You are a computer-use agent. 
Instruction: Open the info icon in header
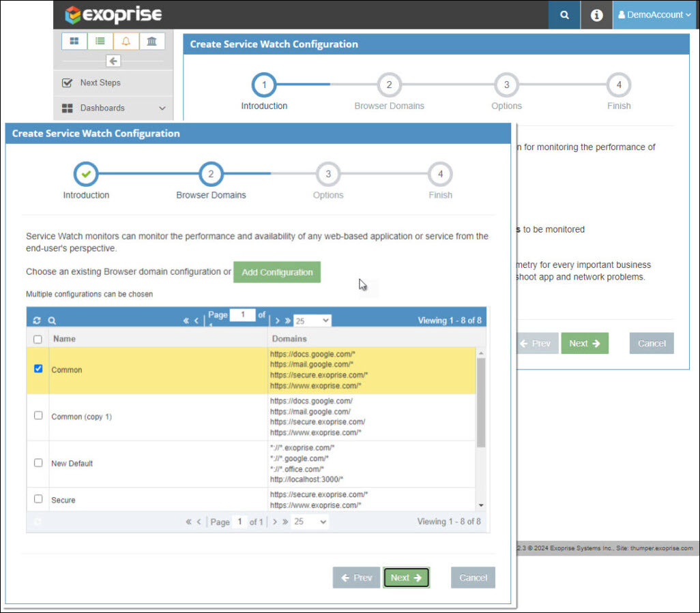[596, 15]
